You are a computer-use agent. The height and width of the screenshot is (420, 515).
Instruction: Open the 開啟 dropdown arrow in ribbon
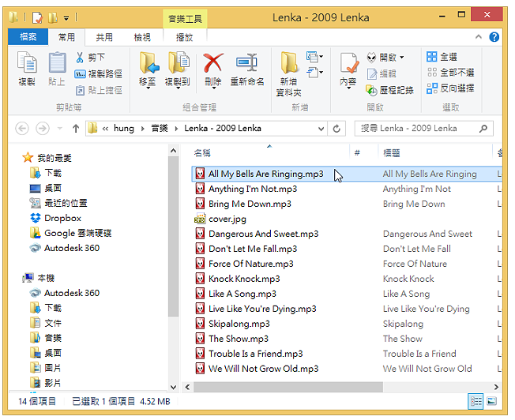402,58
